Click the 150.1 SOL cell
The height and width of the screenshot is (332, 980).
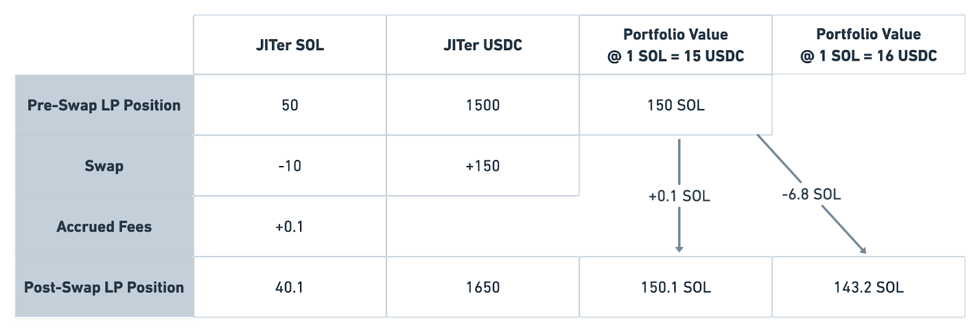(676, 287)
